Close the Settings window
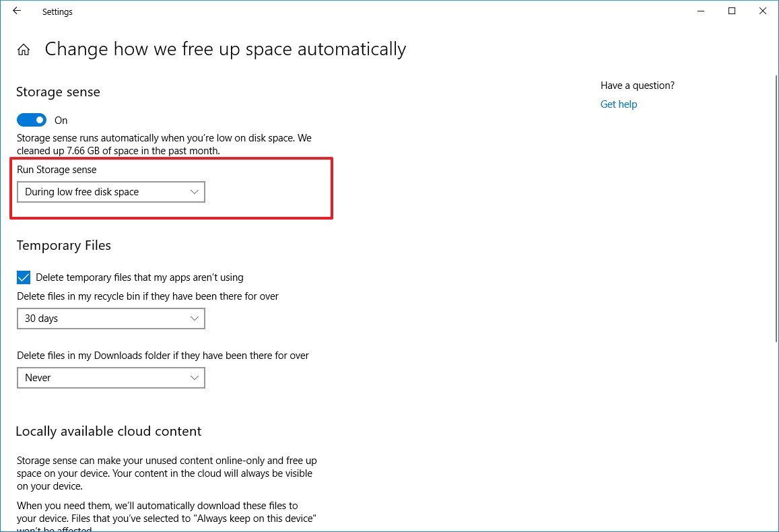The height and width of the screenshot is (532, 779). coord(763,11)
